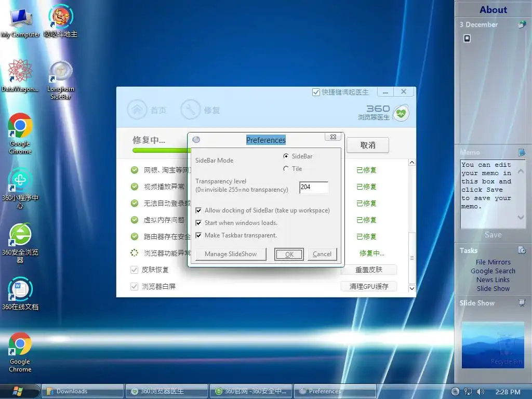
Task: Switch to 360浏览器医生 taskbar item
Action: click(167, 391)
